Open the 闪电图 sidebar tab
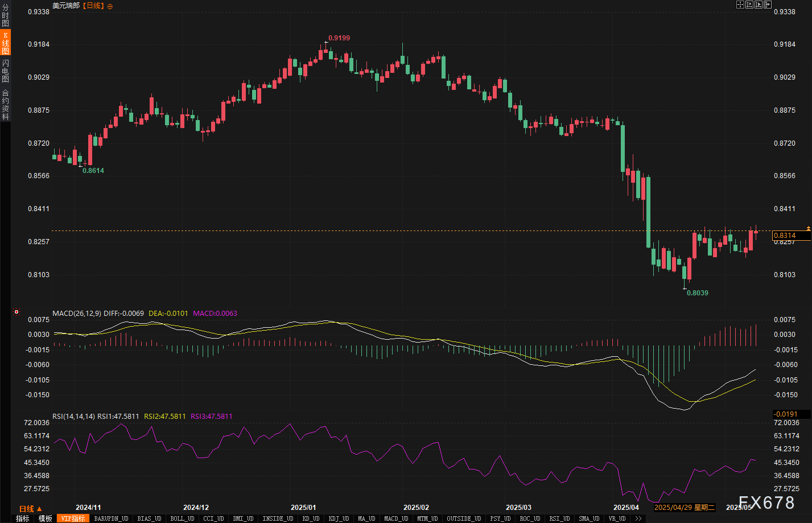 [x=5, y=71]
